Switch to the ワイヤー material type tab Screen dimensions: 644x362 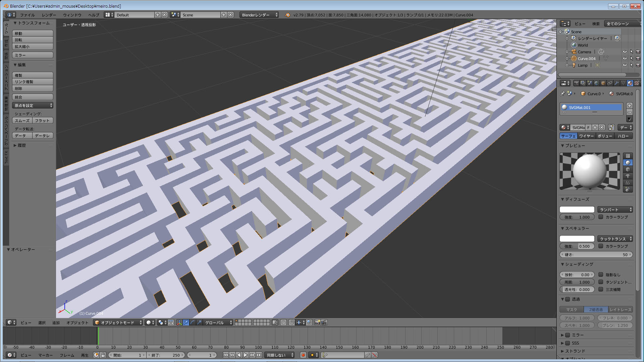[586, 136]
